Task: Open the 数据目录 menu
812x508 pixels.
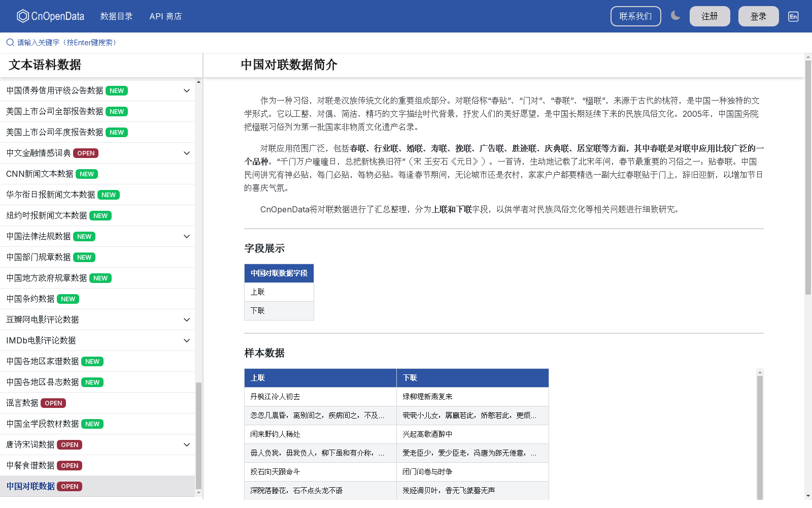Action: 116,16
